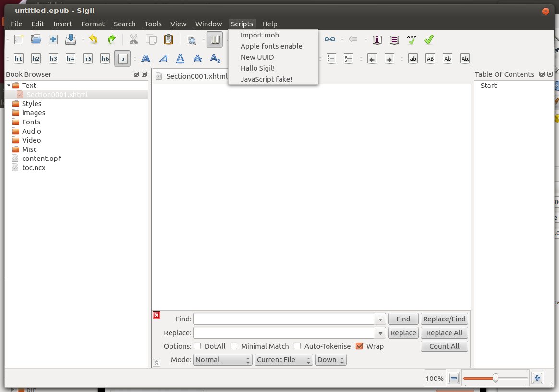The width and height of the screenshot is (559, 392).
Task: Collapse the Text folder in Book Browser
Action: 9,85
